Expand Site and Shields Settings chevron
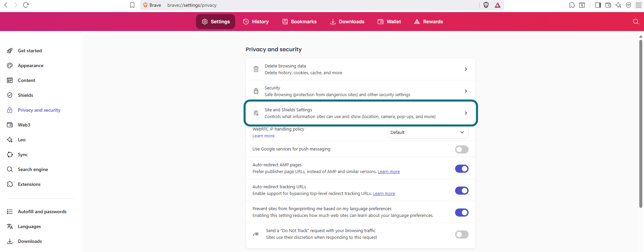Image resolution: width=644 pixels, height=252 pixels. pos(466,113)
